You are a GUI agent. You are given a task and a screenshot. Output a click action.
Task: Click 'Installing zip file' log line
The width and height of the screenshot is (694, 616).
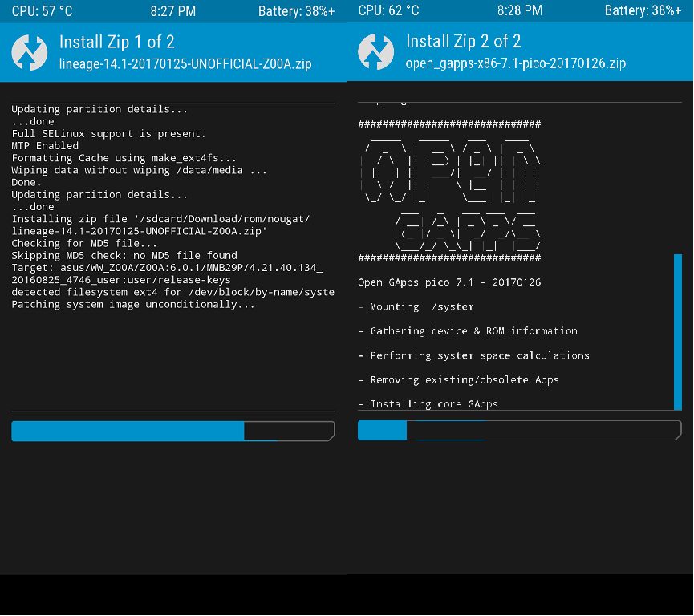tap(161, 225)
